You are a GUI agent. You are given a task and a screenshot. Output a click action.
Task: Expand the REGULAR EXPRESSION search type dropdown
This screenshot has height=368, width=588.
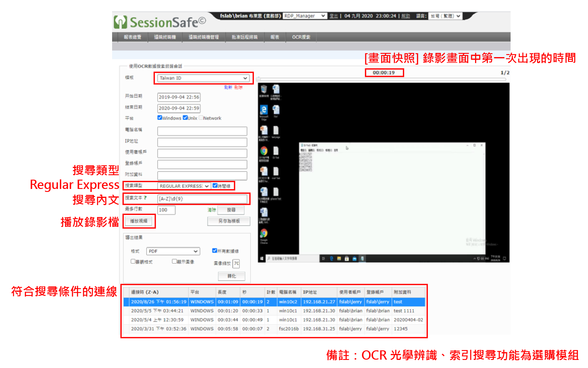(184, 186)
